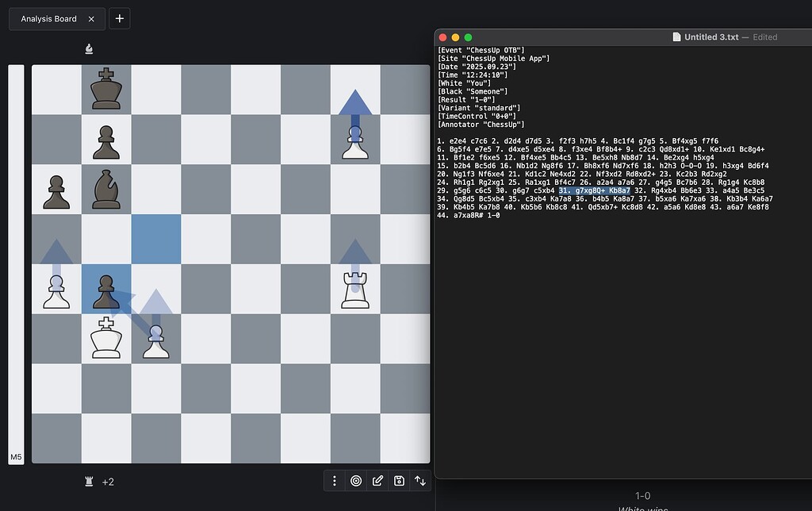Save the game with the floppy disk icon

[x=399, y=480]
